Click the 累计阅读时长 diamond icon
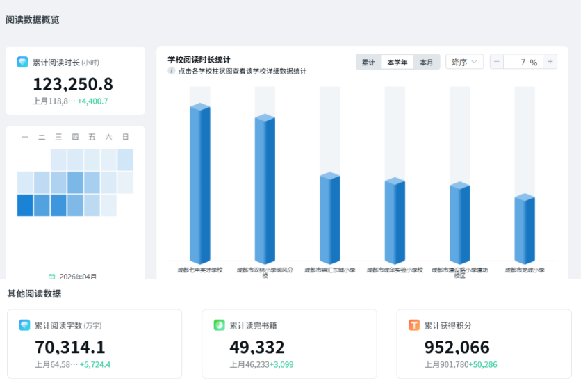 click(23, 62)
